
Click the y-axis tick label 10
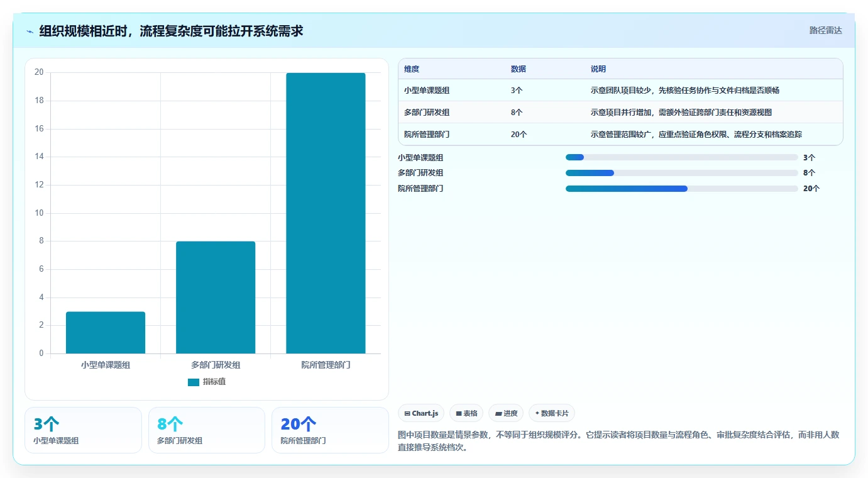[39, 213]
